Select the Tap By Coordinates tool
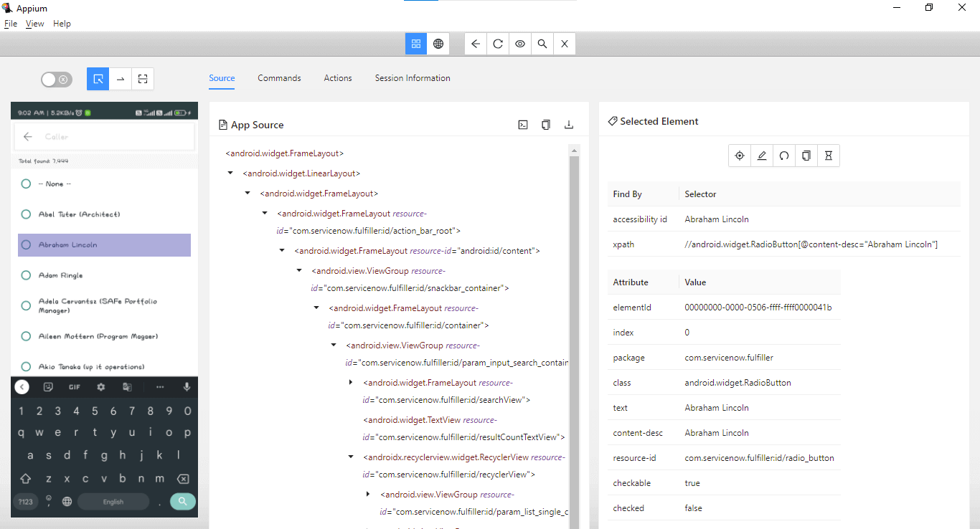 pos(143,79)
